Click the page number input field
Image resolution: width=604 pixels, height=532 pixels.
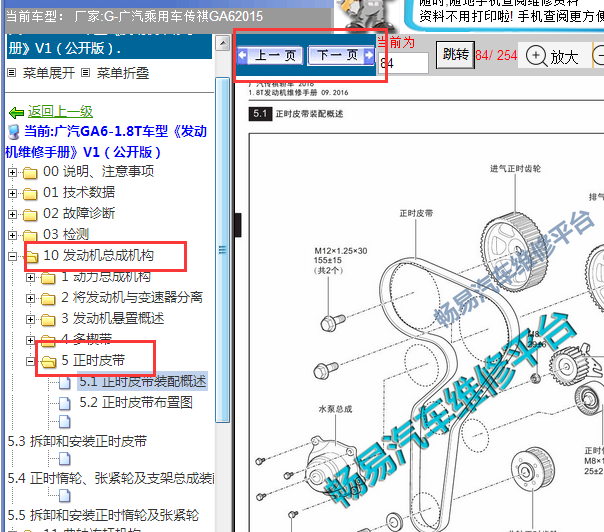(x=403, y=63)
